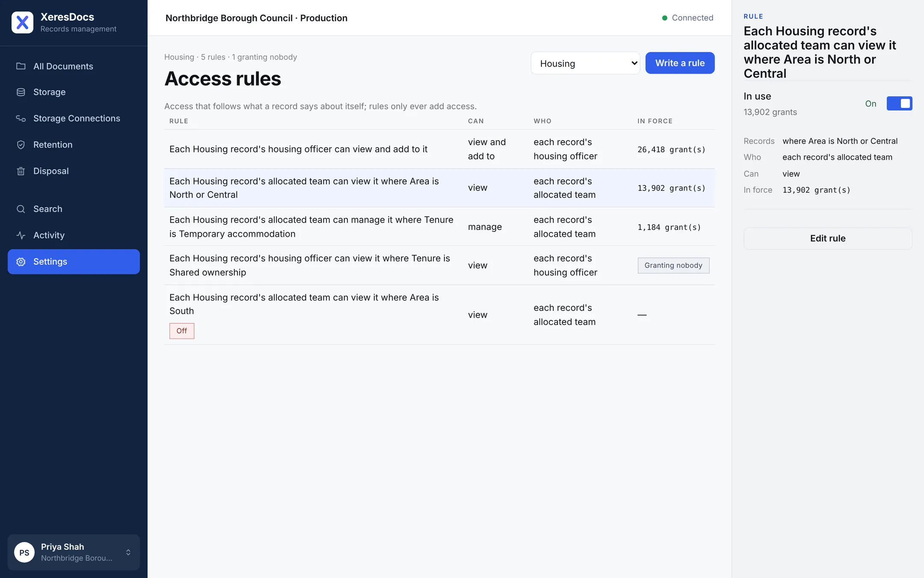This screenshot has width=924, height=578.
Task: Click the detail panel rule title
Action: pyautogui.click(x=820, y=52)
